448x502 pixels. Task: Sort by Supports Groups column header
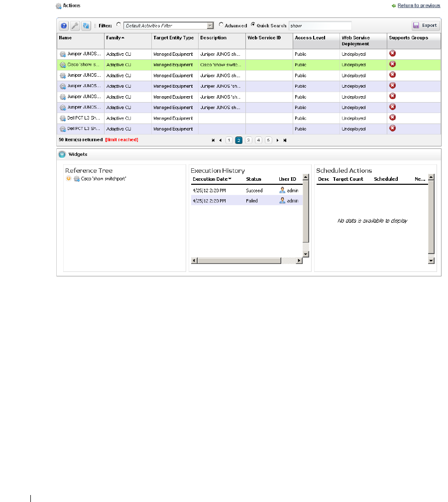[x=414, y=41]
